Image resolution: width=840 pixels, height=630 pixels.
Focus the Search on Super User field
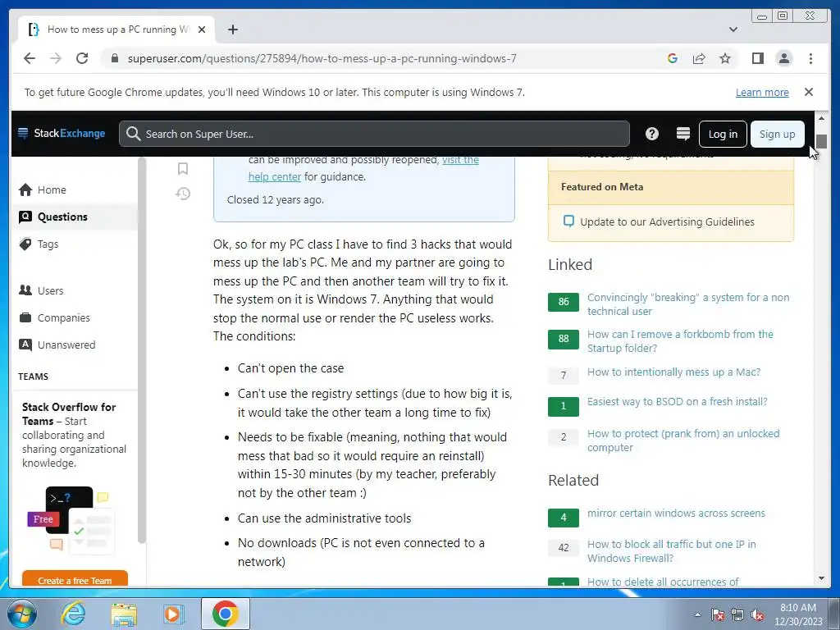coord(374,134)
